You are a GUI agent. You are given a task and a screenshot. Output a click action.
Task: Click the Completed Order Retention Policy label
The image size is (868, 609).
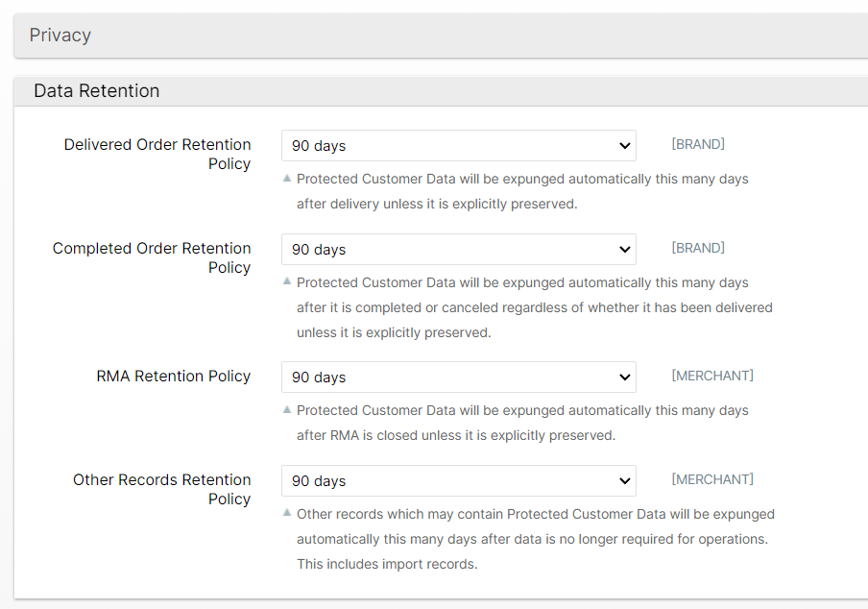(x=152, y=257)
